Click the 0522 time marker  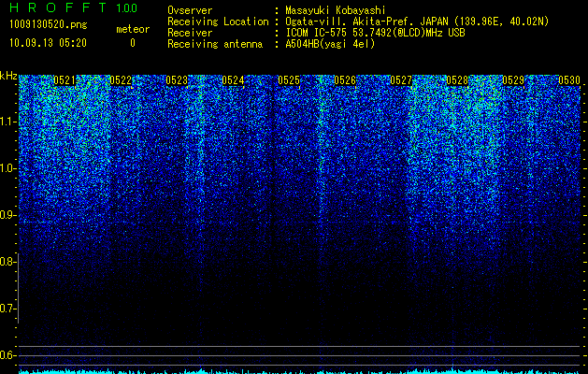tap(121, 80)
